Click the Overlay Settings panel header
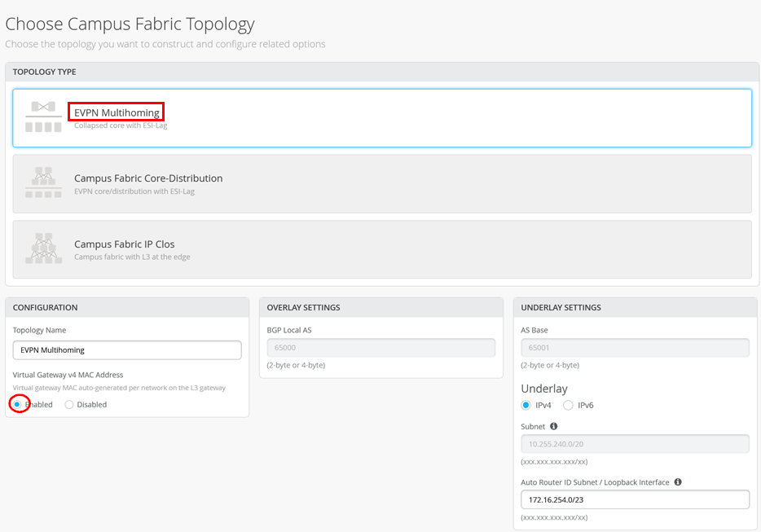This screenshot has height=532, width=761. point(303,307)
